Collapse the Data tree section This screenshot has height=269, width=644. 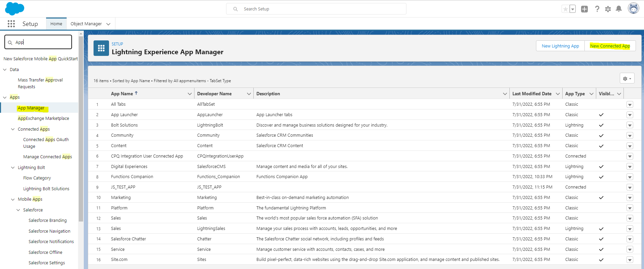pos(5,70)
